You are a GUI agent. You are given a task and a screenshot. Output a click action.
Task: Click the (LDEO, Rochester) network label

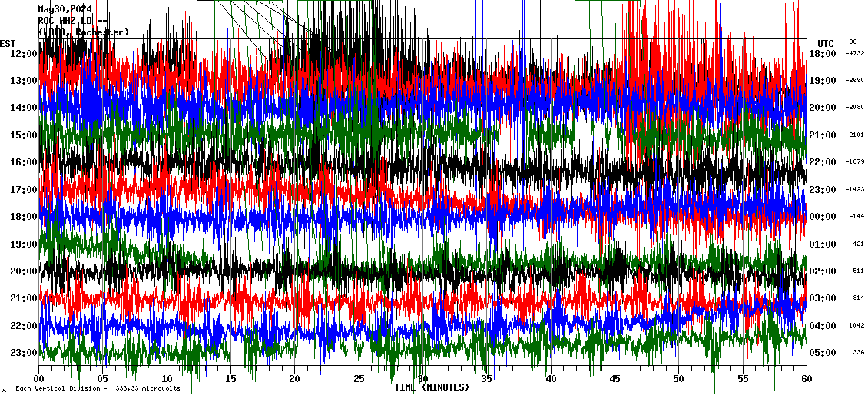[84, 32]
